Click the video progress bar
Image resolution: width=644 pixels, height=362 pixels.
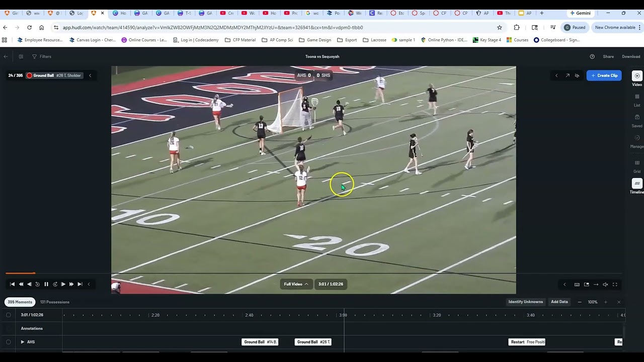pyautogui.click(x=314, y=274)
